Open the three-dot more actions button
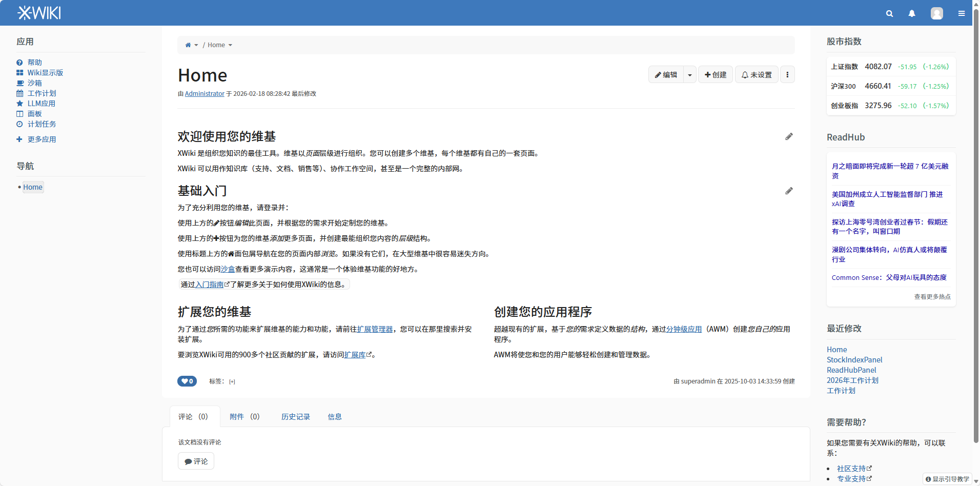 [x=787, y=75]
